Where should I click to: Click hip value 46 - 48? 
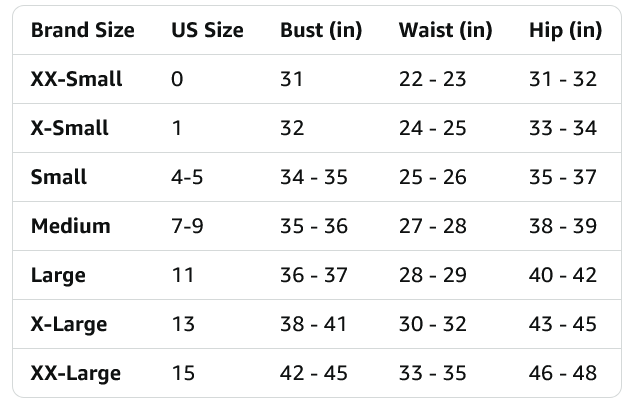563,373
